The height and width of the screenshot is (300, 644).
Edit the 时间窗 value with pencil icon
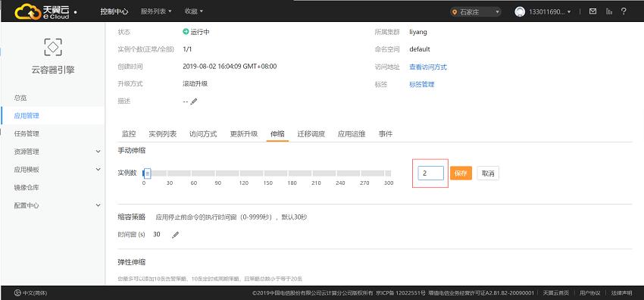coord(175,235)
